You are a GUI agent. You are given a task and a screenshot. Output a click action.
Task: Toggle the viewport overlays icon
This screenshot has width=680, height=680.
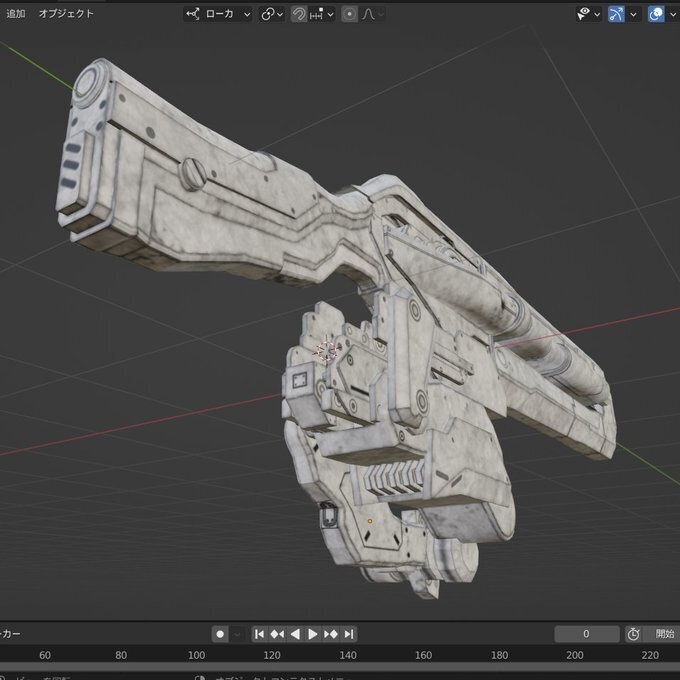pos(656,14)
